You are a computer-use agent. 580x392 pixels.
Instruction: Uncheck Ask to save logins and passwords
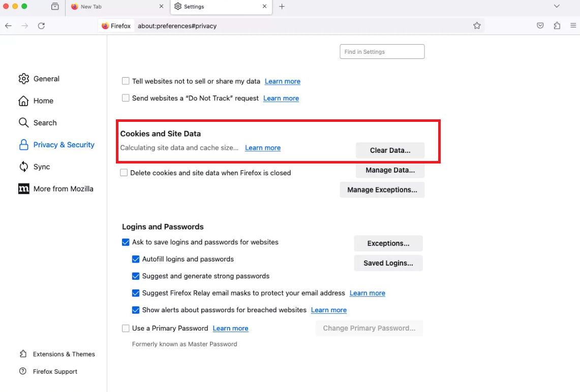pyautogui.click(x=126, y=242)
